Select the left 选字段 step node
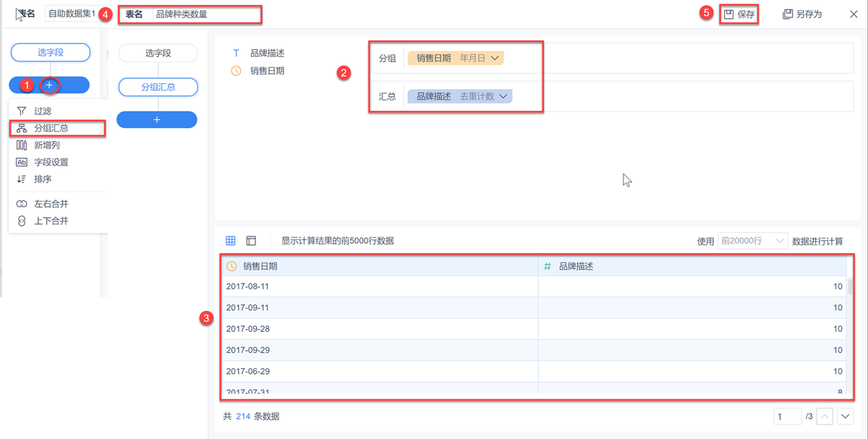Viewport: 868px width, 439px height. tap(51, 52)
